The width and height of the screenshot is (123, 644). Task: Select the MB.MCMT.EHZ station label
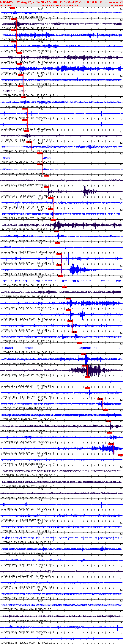point(28,364)
